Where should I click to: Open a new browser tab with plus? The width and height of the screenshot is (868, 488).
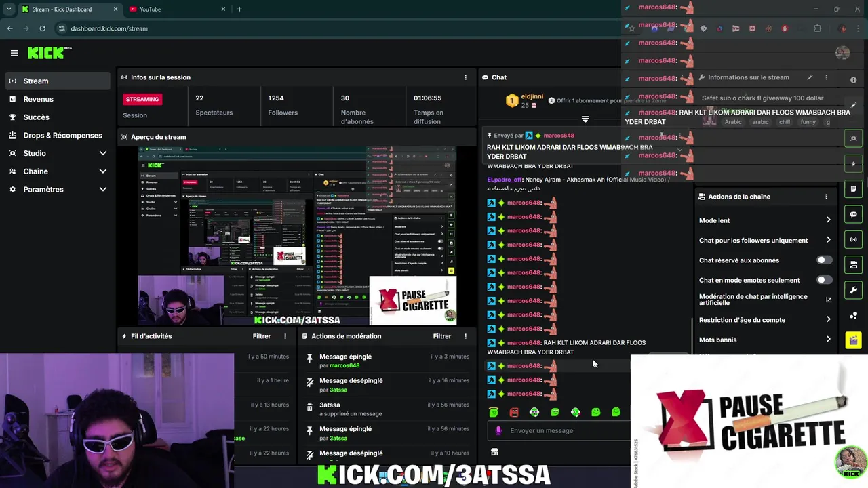coord(239,9)
